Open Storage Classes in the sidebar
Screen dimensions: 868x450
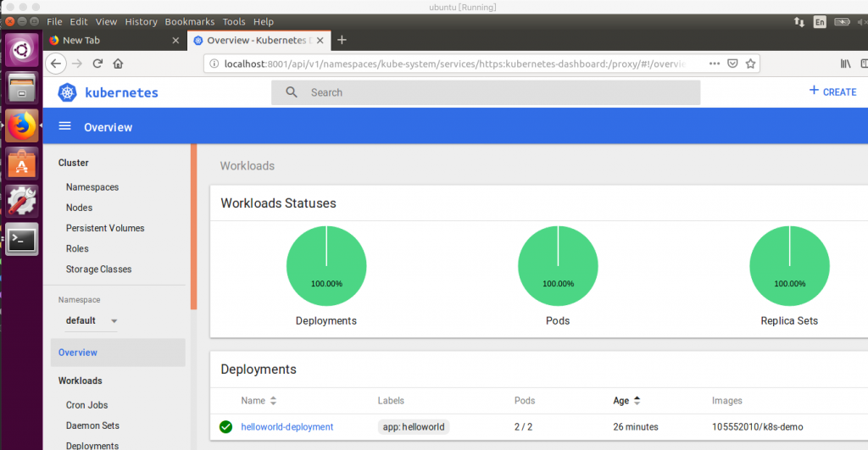[98, 269]
